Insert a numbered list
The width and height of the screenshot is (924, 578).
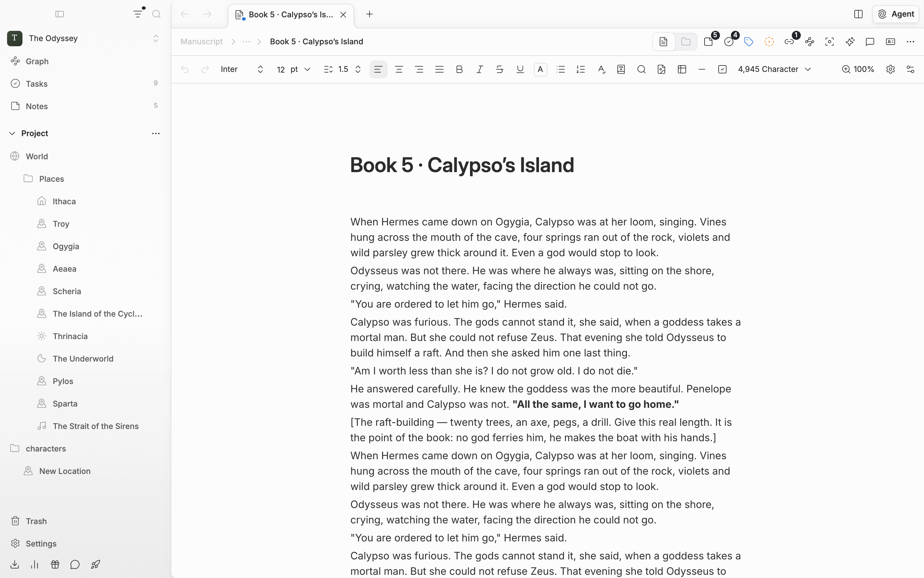pos(581,69)
